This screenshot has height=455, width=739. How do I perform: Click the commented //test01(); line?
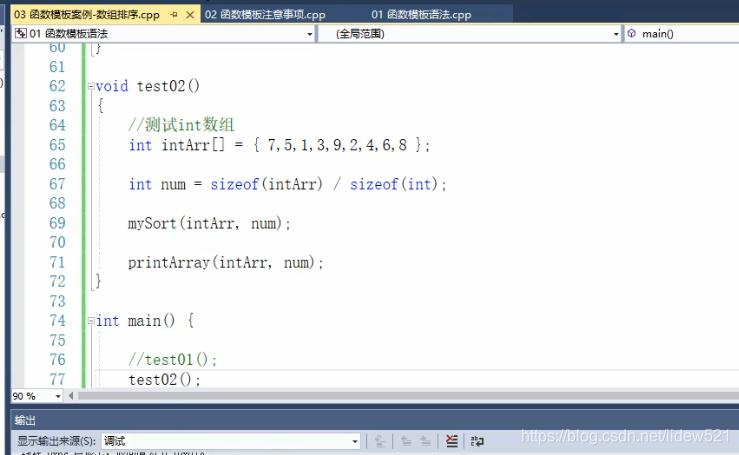(172, 360)
